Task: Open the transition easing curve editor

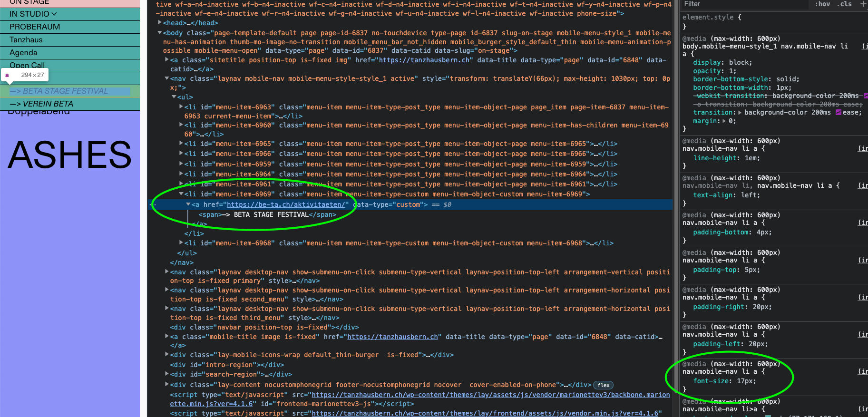Action: 839,113
